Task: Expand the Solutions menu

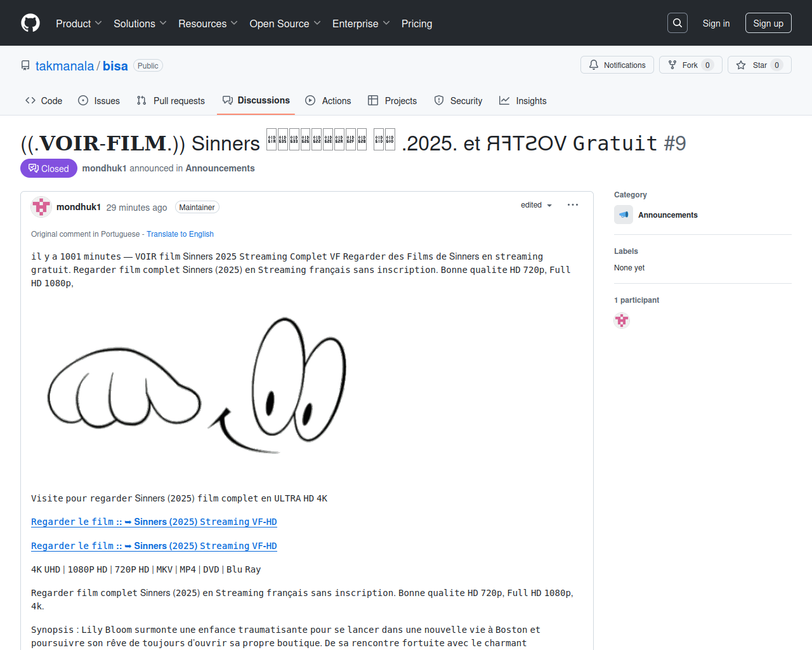Action: coord(140,23)
